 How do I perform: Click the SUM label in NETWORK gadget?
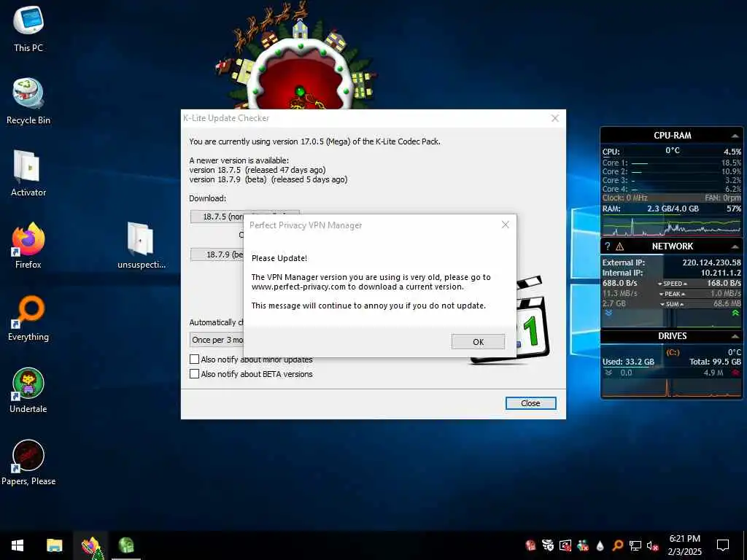click(x=672, y=304)
